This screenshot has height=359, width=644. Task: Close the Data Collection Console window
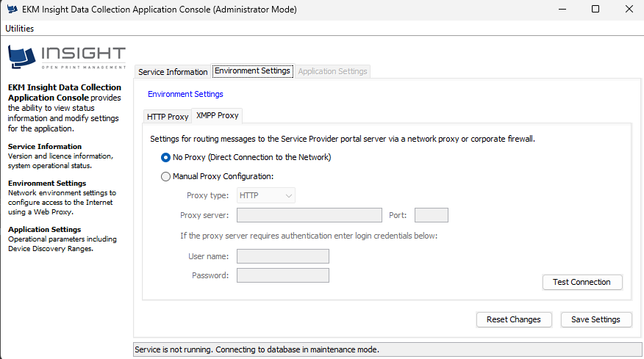click(629, 9)
